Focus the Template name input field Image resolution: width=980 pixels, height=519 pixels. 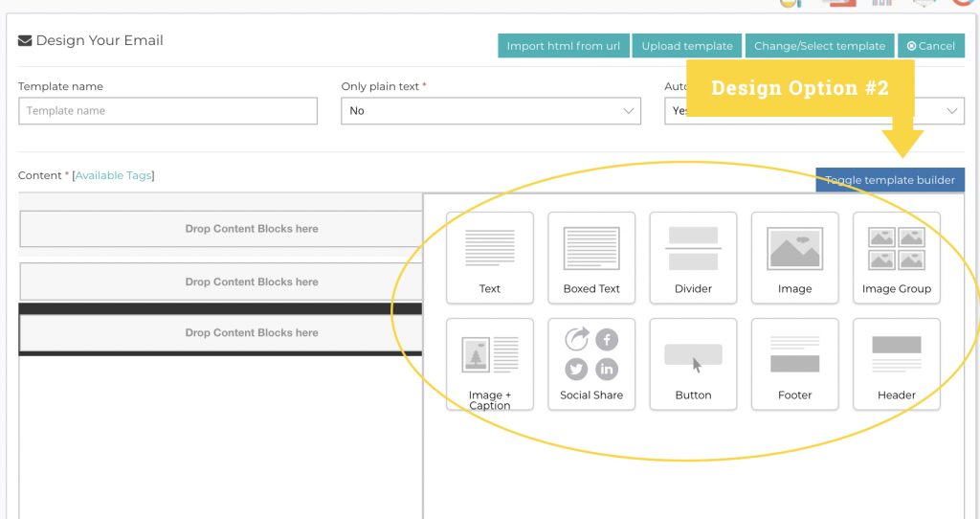coord(168,111)
